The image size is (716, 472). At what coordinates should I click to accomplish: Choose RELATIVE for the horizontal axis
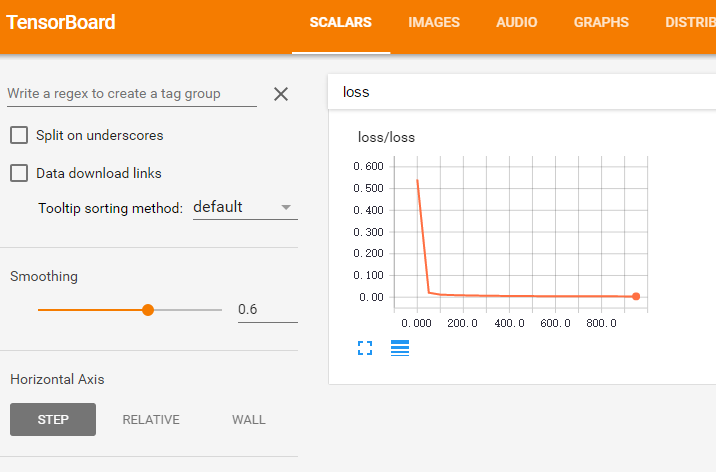151,420
